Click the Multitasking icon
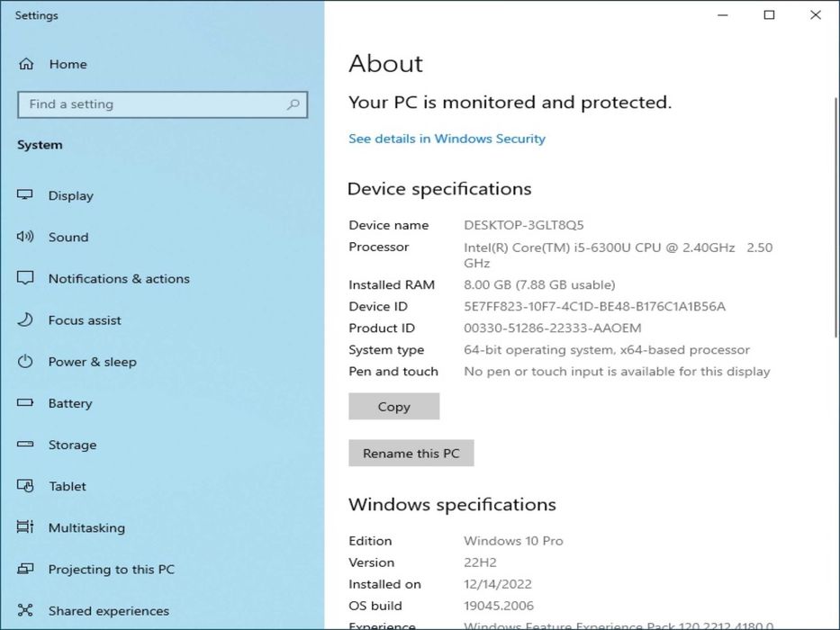840x630 pixels. (x=25, y=527)
